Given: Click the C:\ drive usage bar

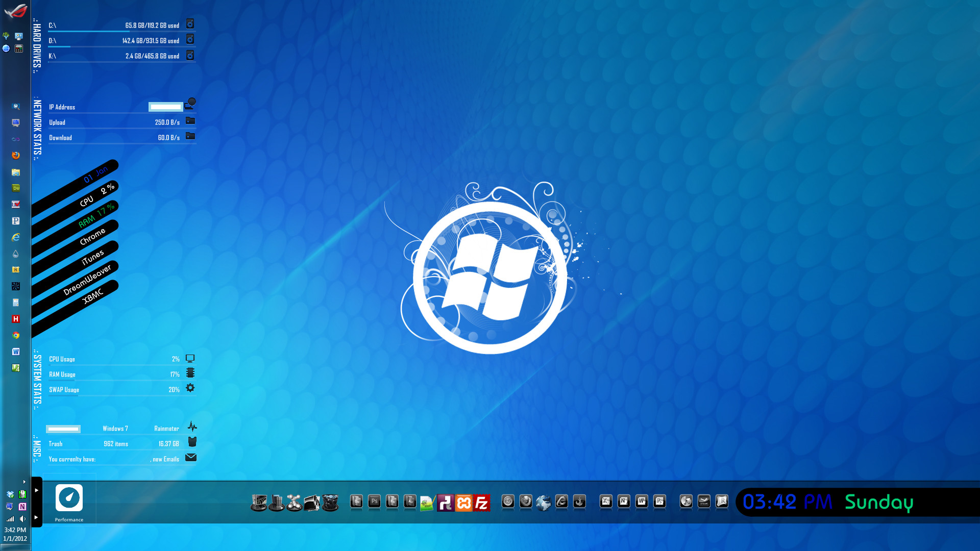Looking at the screenshot, I should pos(122,32).
